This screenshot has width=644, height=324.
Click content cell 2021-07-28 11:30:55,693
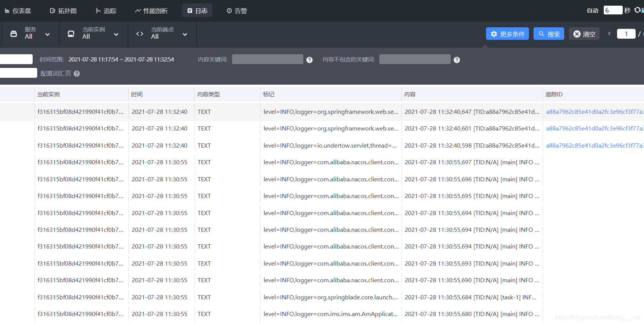(x=472, y=263)
